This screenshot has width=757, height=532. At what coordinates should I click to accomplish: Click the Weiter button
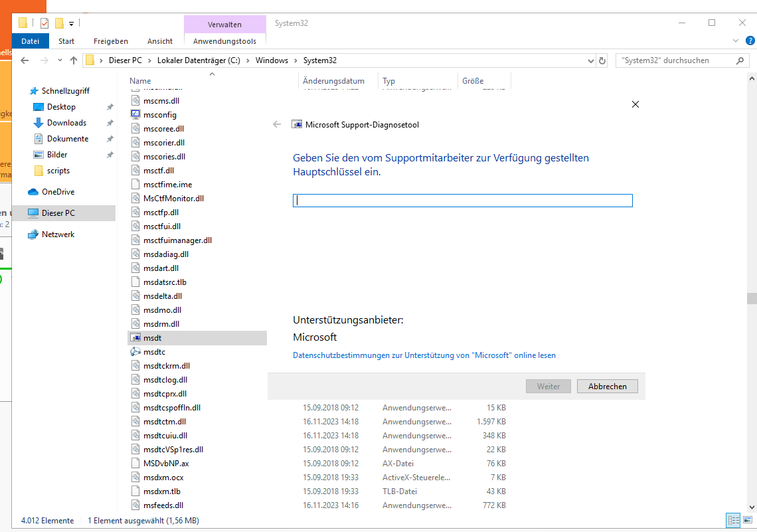(548, 386)
